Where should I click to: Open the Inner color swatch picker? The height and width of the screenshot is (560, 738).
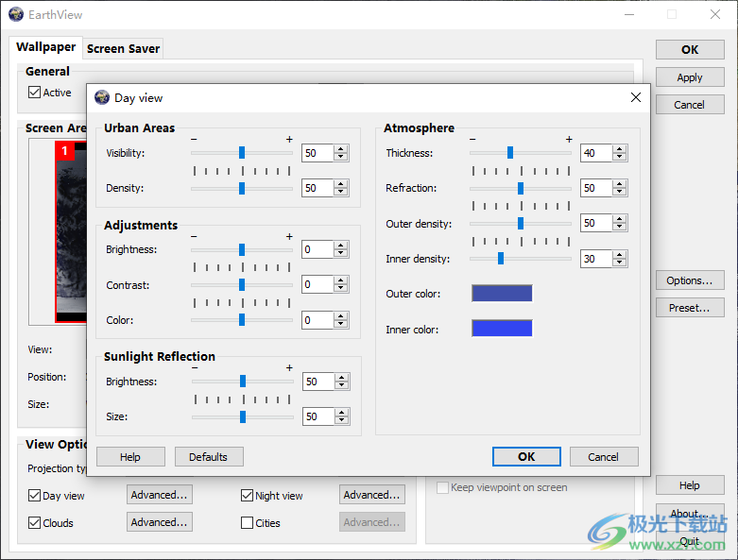(x=502, y=329)
